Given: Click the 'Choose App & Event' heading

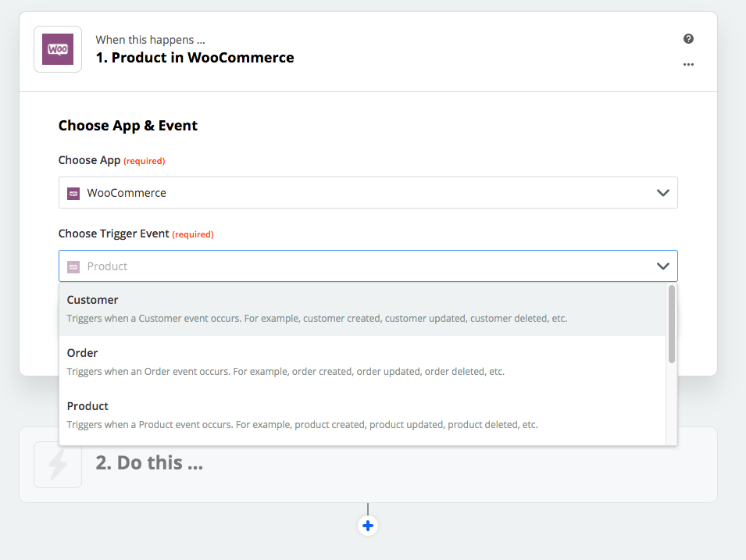Looking at the screenshot, I should click(127, 126).
